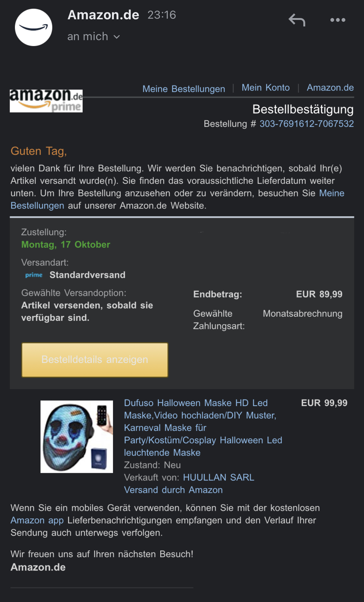Open Amazon.de header link
This screenshot has height=602, width=364.
click(330, 88)
